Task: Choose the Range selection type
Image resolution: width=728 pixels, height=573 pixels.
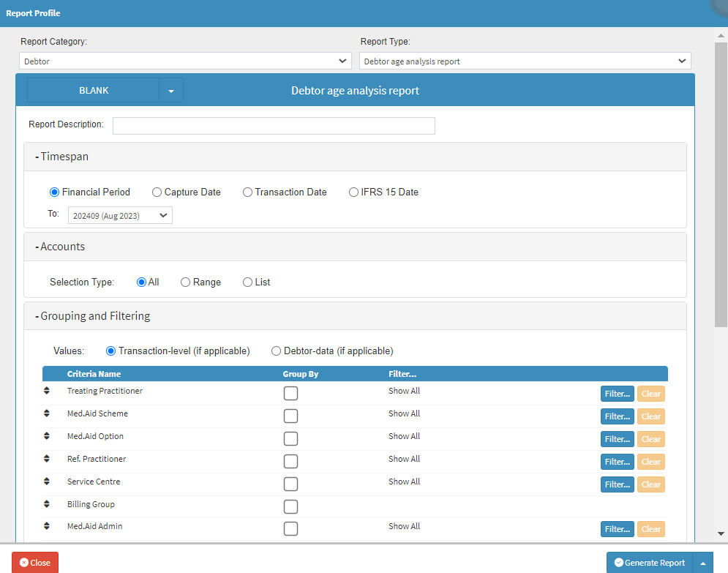Action: click(x=186, y=282)
